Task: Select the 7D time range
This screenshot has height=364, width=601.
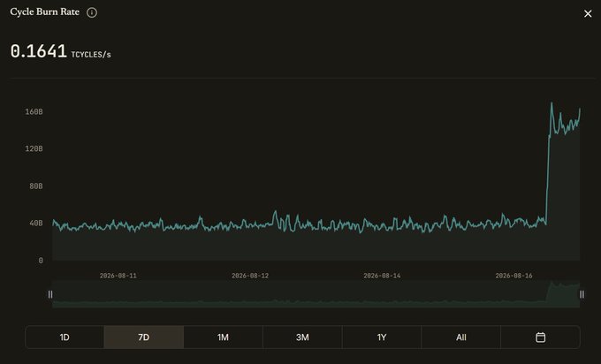Action: [x=144, y=337]
